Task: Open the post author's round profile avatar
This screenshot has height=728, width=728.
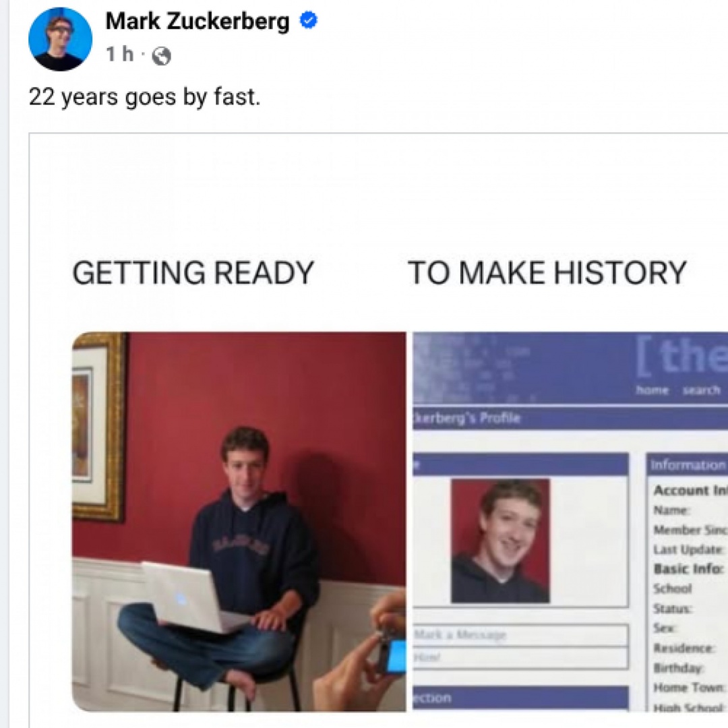Action: pos(60,40)
